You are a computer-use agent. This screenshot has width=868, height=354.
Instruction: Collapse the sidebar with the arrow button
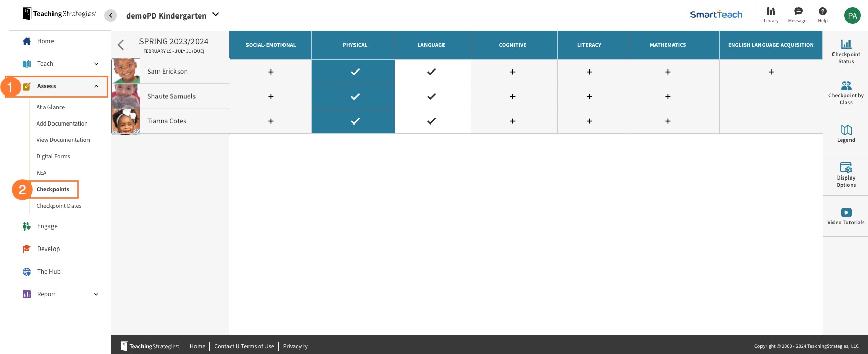point(111,15)
